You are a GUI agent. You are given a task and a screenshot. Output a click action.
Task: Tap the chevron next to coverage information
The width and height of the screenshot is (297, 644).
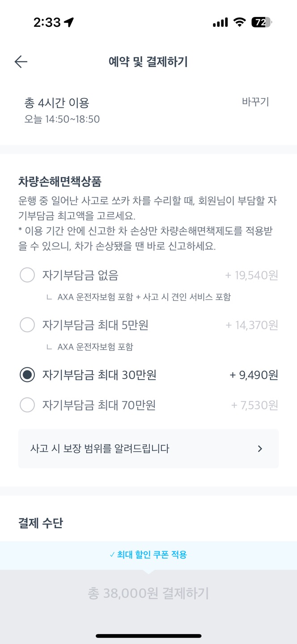coord(260,449)
